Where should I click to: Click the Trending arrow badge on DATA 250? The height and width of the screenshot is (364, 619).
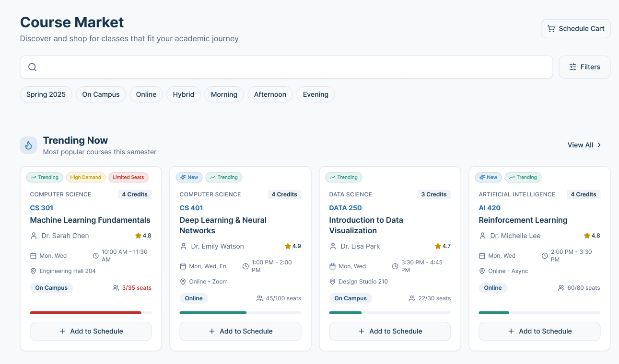(344, 177)
